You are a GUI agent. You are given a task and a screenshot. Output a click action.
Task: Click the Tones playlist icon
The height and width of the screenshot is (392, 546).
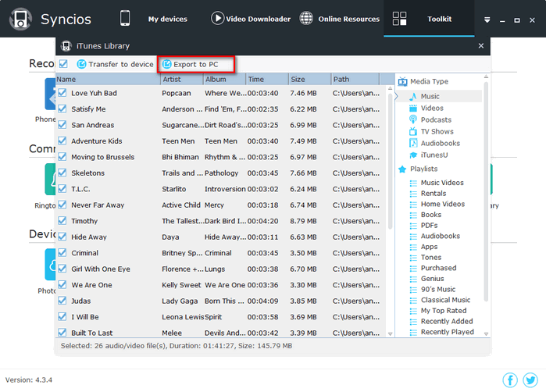[x=413, y=258]
